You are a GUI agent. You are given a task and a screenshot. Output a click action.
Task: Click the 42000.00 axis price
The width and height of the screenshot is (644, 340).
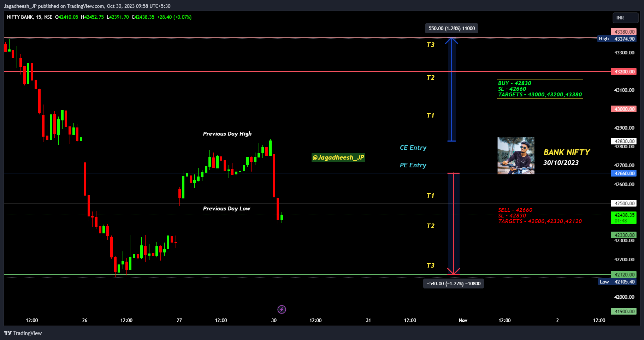[624, 297]
